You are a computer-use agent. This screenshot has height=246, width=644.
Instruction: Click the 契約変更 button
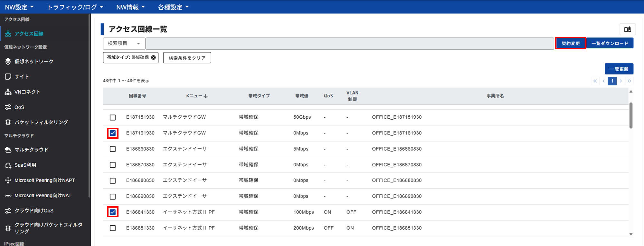click(571, 43)
